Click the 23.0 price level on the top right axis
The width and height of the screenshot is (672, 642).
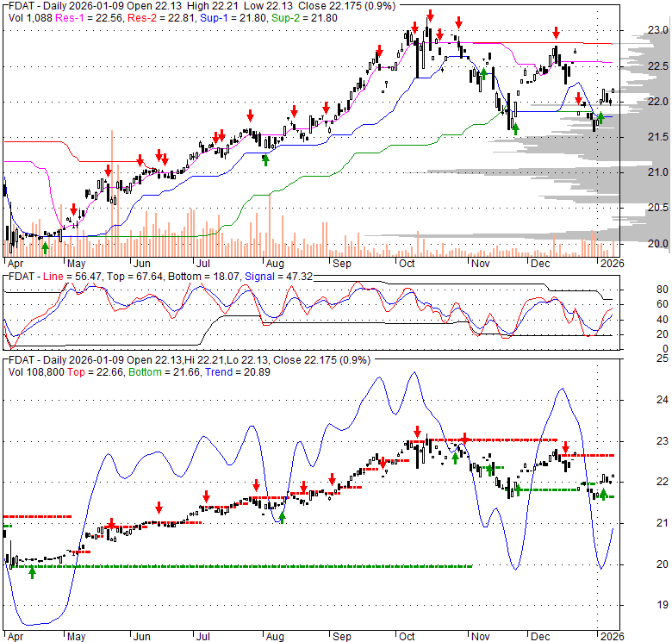coord(658,30)
